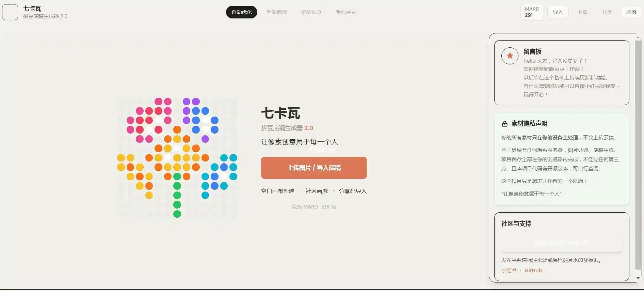This screenshot has width=644, height=291.
Task: Go to the 专心拼豆 tab
Action: point(345,12)
